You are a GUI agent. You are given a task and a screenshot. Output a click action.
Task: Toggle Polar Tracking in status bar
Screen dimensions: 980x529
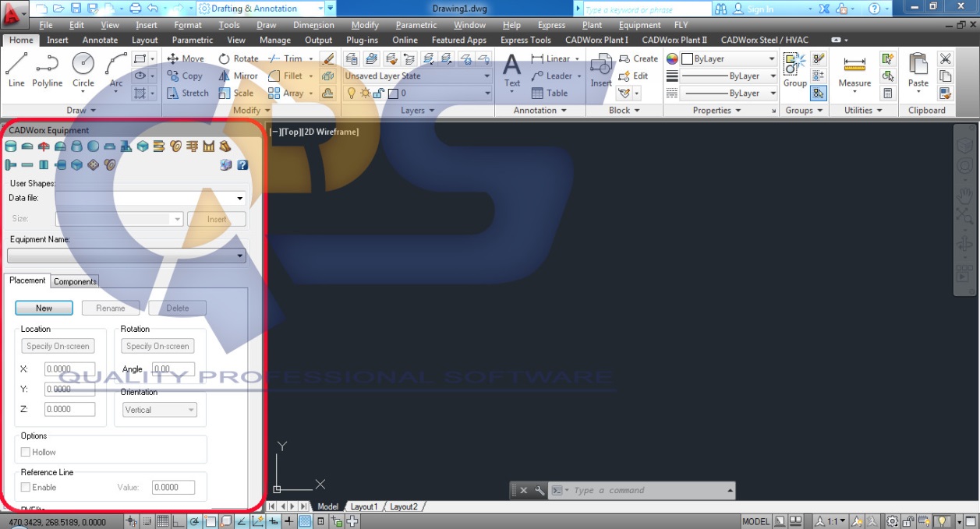coord(194,521)
